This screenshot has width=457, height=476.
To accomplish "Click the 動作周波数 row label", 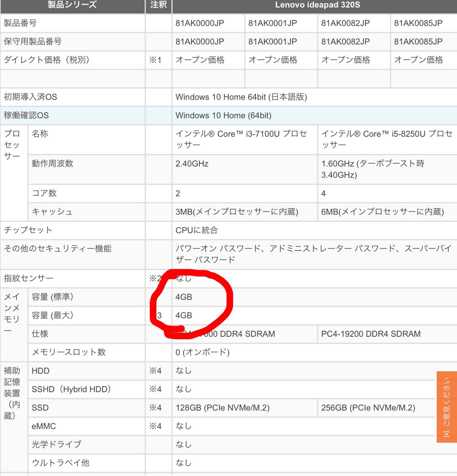I will [52, 163].
